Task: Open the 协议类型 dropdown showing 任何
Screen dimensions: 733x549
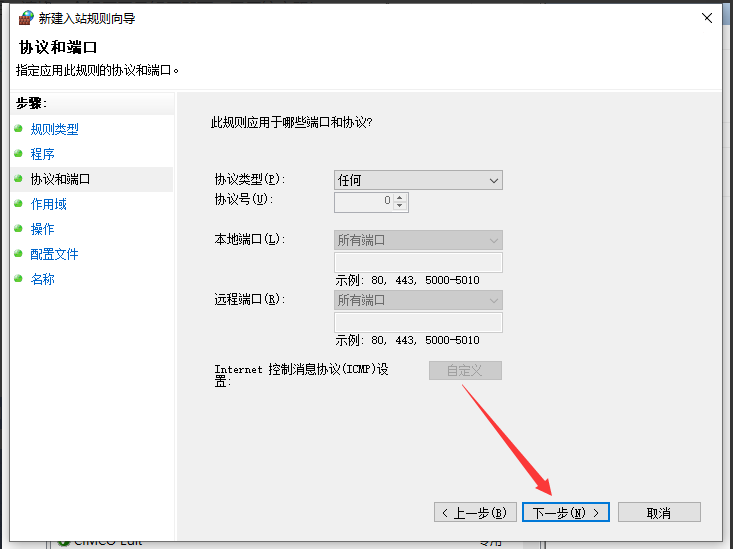Action: (x=418, y=180)
